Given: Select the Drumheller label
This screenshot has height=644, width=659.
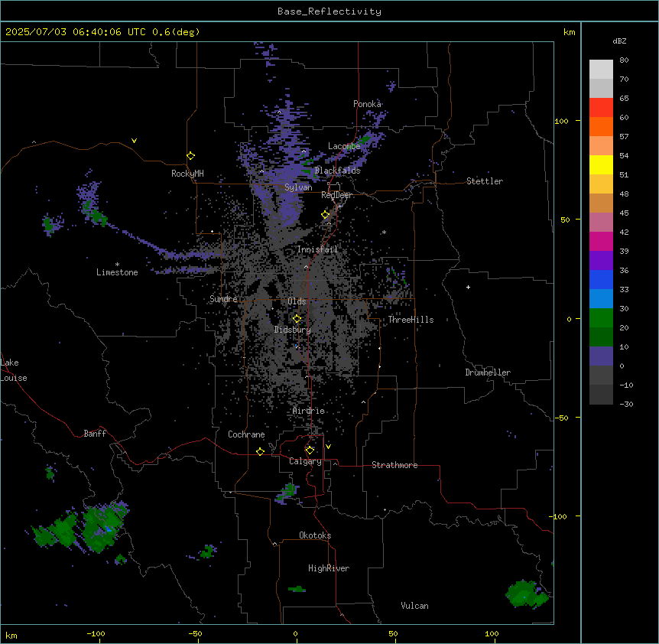Looking at the screenshot, I should click(488, 372).
